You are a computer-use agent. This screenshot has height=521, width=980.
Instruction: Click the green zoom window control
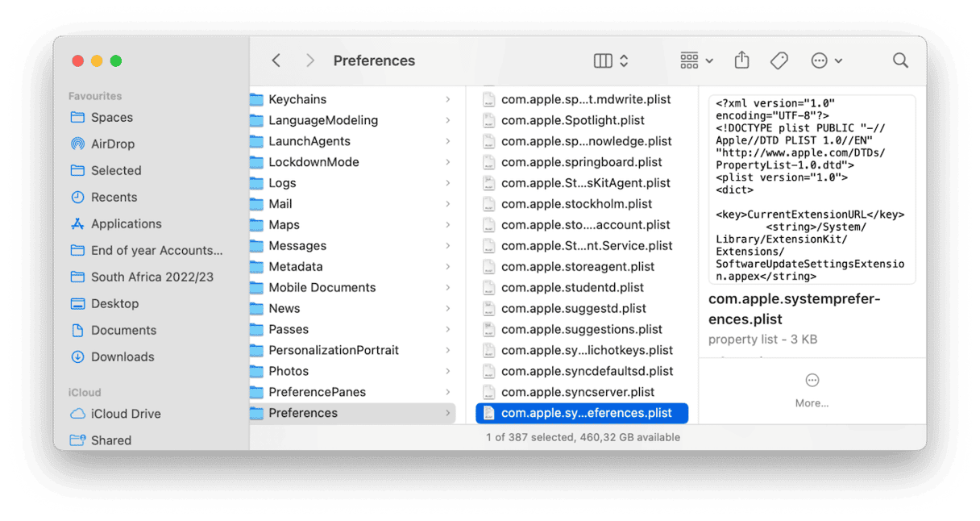pyautogui.click(x=116, y=60)
